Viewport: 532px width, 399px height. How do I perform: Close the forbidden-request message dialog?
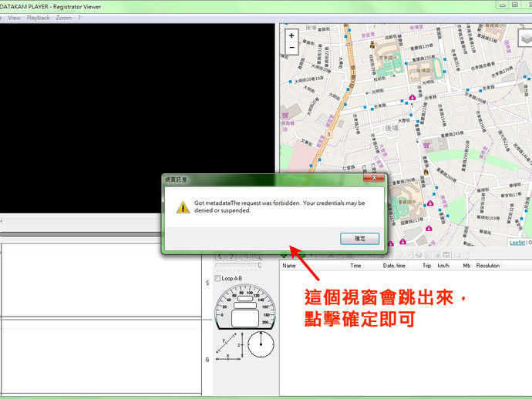(374, 178)
